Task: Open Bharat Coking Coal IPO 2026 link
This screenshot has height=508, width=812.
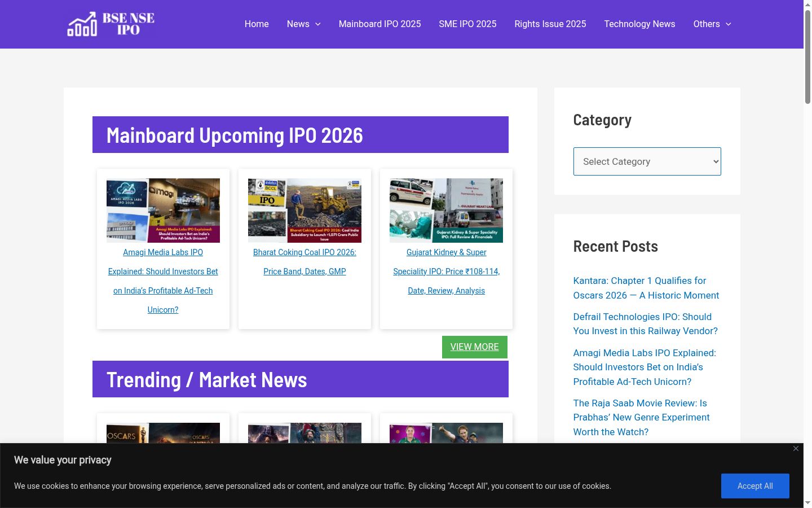Action: (304, 262)
